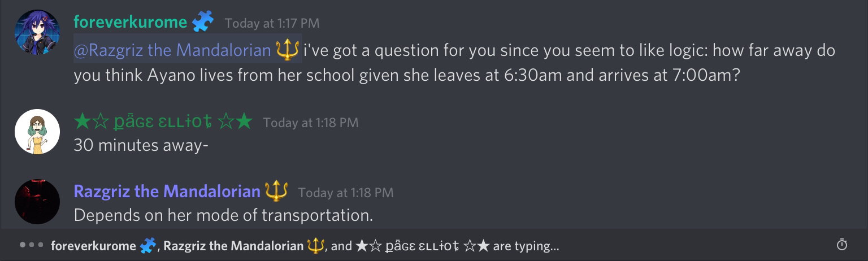
Task: Click the "30 minutes away-" message text
Action: coord(141,145)
